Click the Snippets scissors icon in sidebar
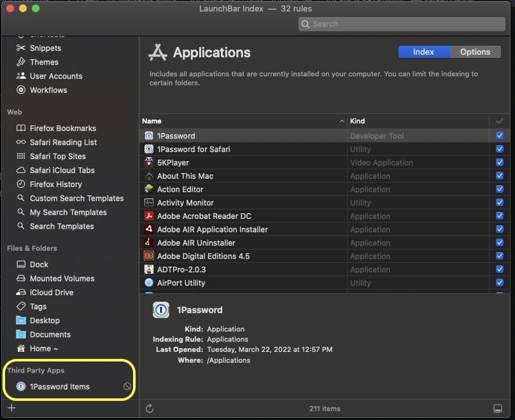The image size is (515, 420). tap(20, 48)
